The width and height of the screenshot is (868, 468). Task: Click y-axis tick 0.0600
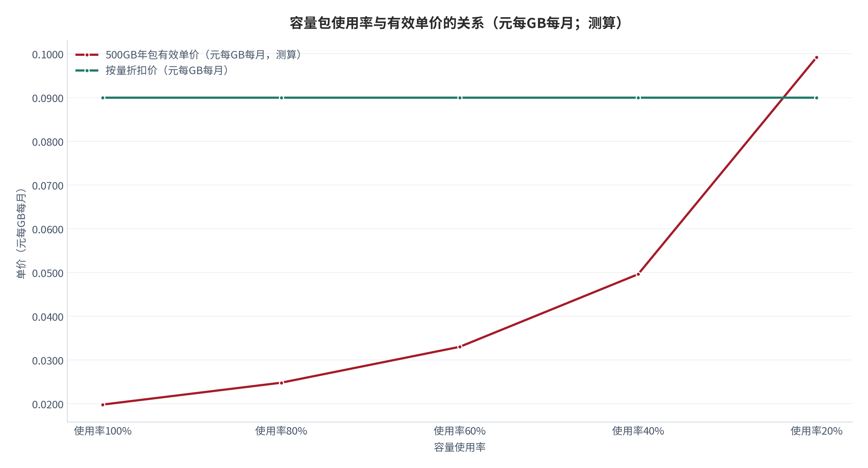[x=48, y=230]
